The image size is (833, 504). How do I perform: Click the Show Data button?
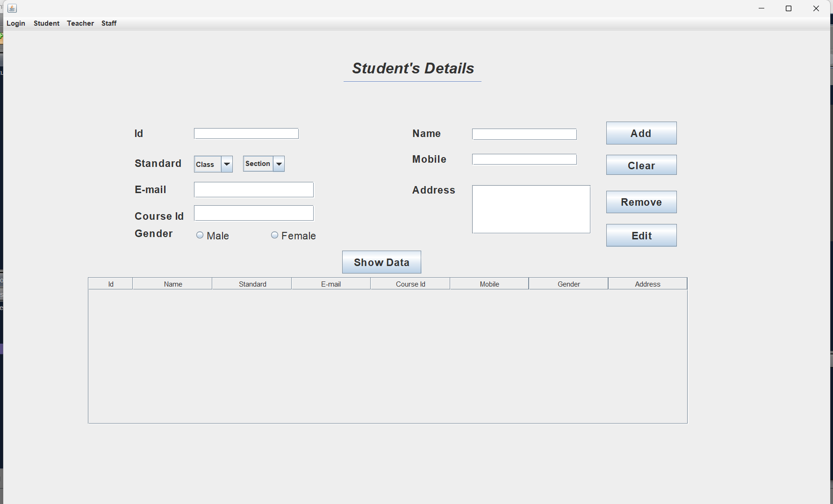pos(381,262)
